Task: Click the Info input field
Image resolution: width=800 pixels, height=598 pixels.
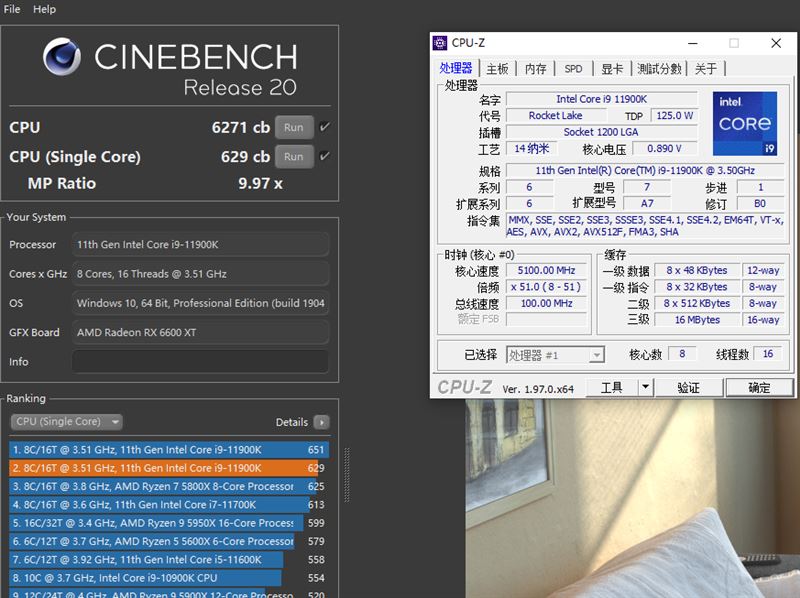Action: 200,362
